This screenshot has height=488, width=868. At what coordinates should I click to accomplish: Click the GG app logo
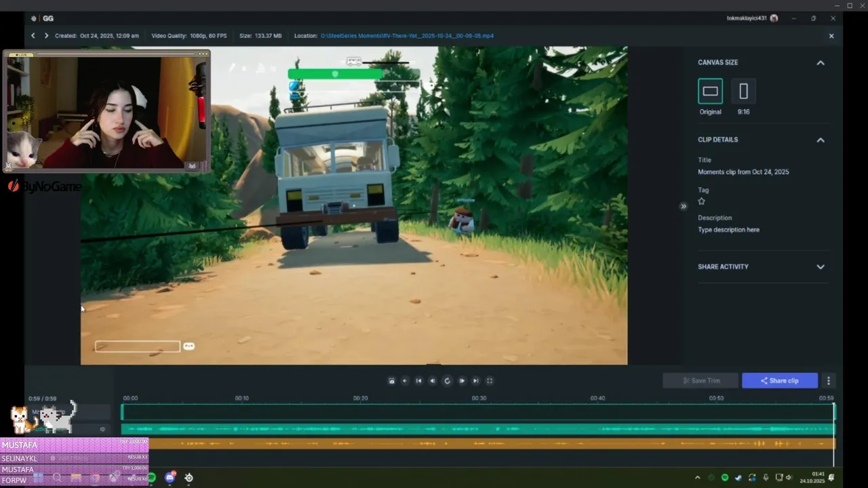[x=48, y=18]
